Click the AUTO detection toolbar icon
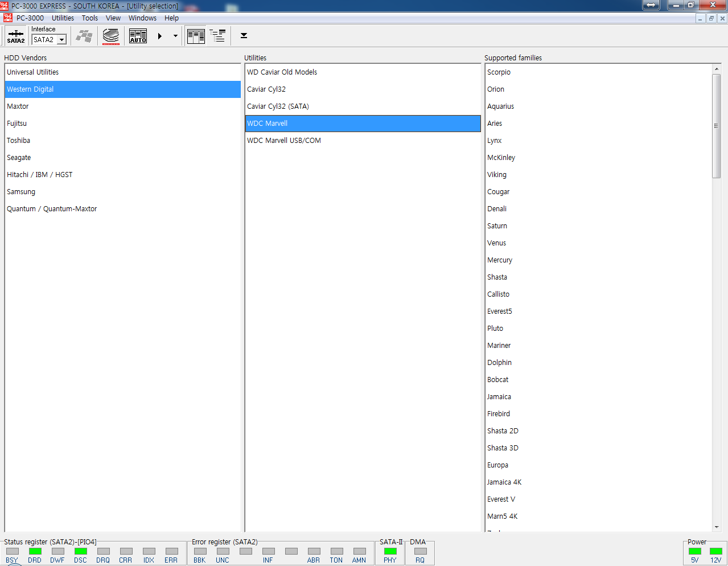 pos(138,36)
